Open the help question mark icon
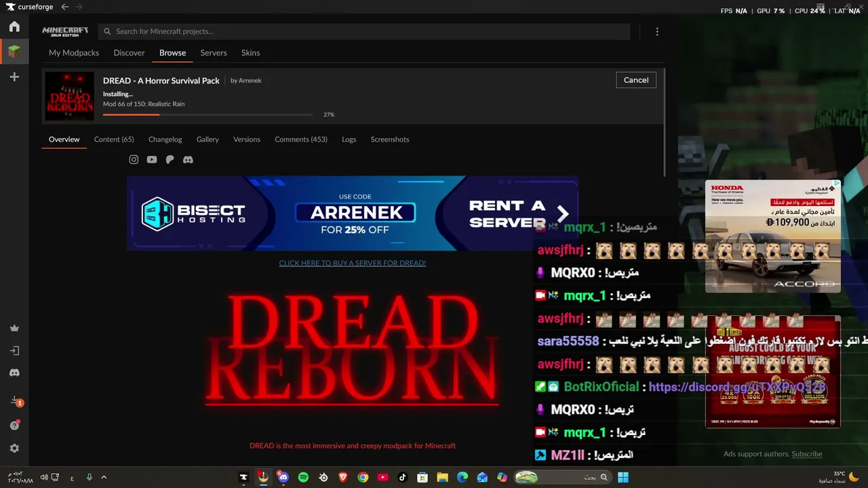Screen dimensions: 868x488 click(14, 425)
